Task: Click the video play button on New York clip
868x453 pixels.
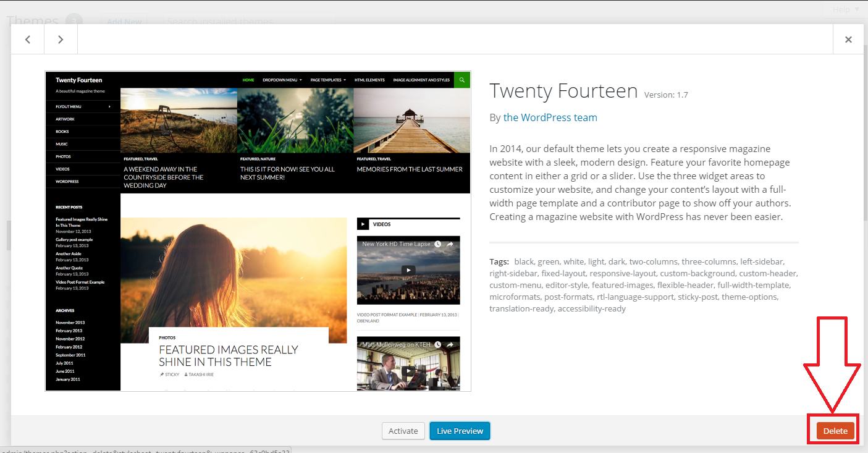Action: (x=408, y=270)
